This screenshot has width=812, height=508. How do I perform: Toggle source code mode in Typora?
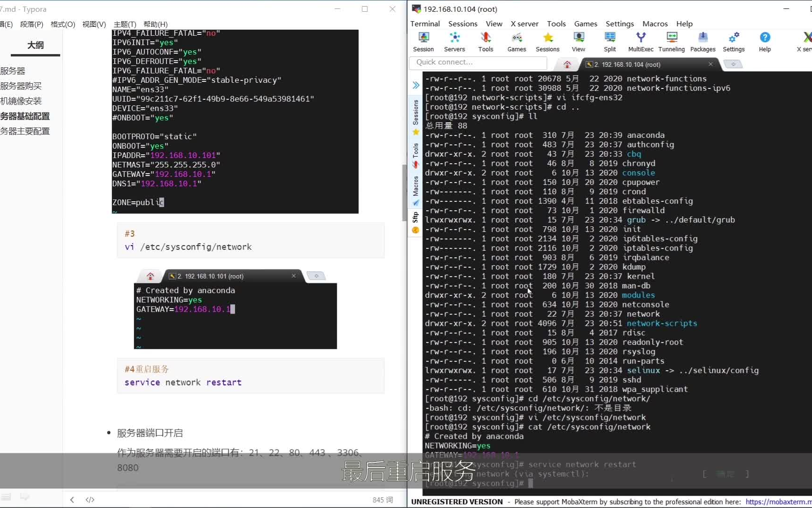[90, 500]
